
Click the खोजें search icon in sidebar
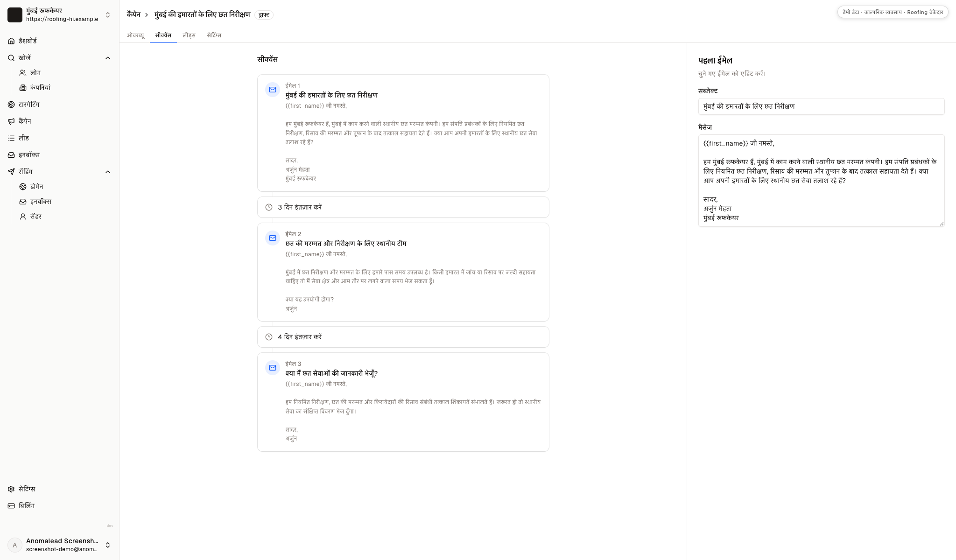coord(11,58)
